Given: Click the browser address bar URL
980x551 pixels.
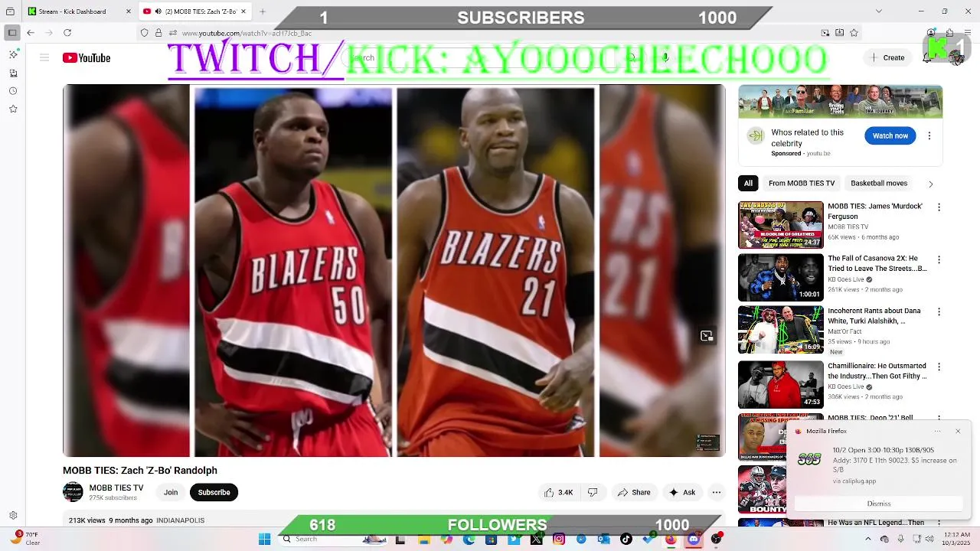Looking at the screenshot, I should [247, 34].
